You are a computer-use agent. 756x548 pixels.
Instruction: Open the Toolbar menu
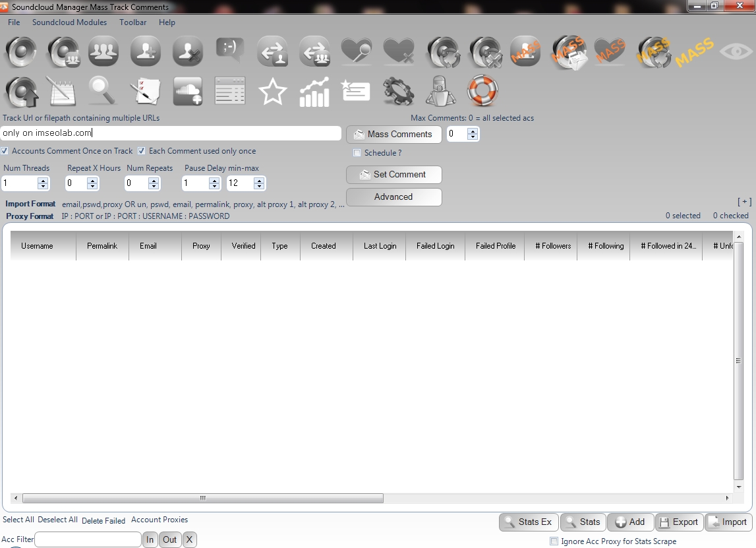(x=133, y=22)
